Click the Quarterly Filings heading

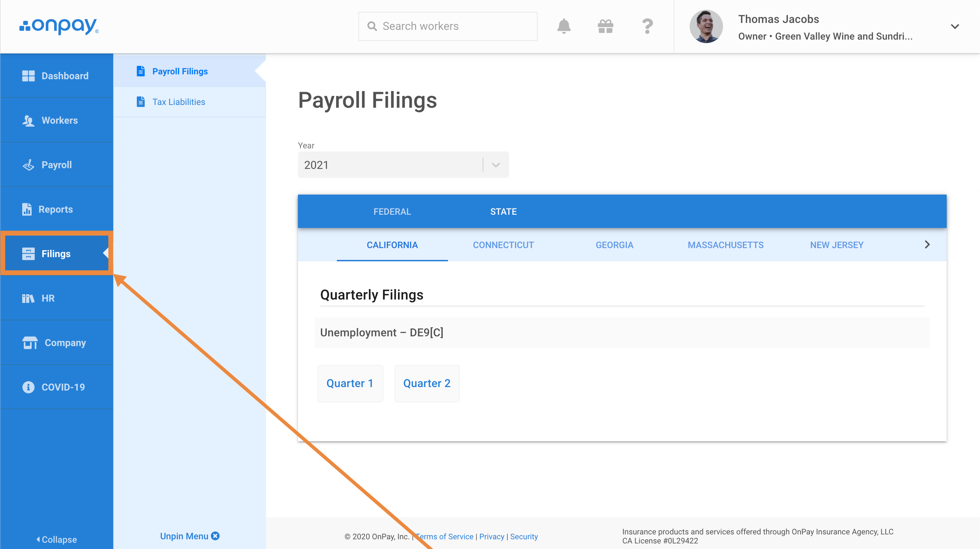[372, 295]
